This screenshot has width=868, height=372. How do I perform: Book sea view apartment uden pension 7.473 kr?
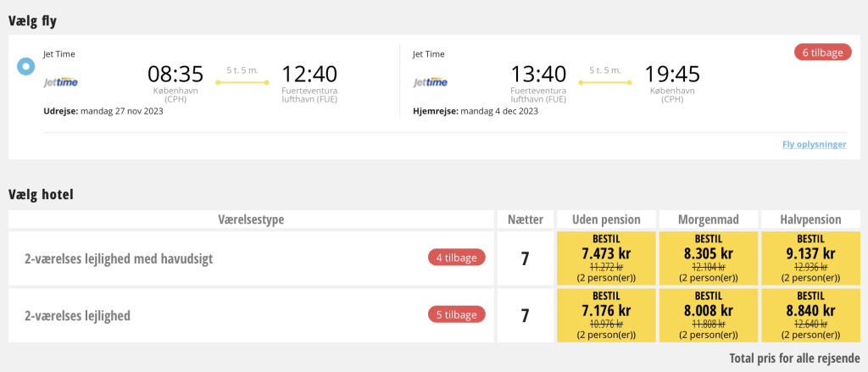pos(607,258)
